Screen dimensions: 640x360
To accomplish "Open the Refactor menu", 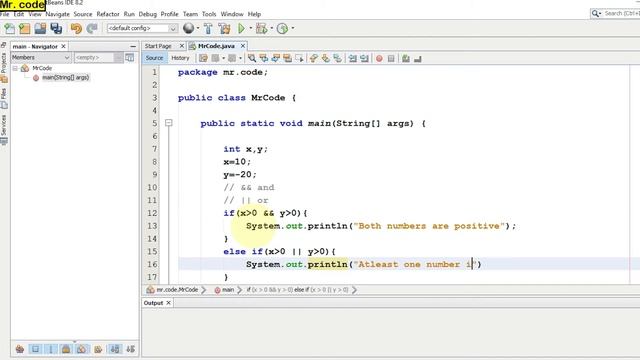I will 108,14.
